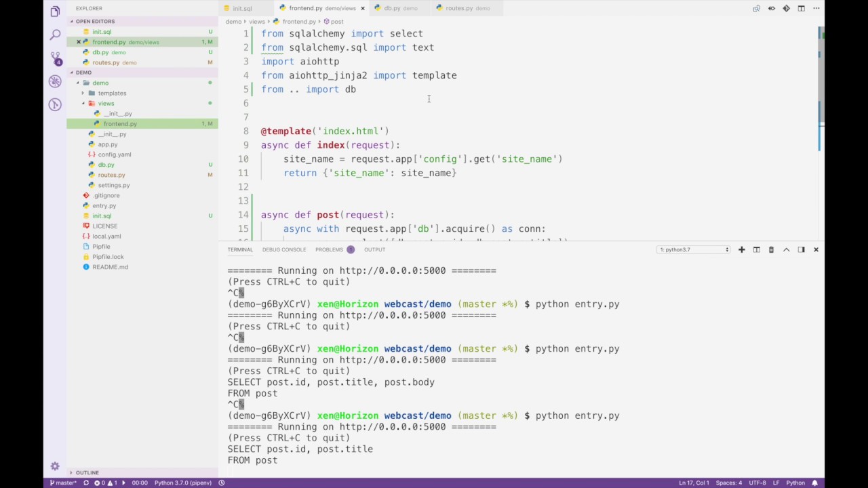Open Source Control view with badge
868x488 pixels.
55,58
